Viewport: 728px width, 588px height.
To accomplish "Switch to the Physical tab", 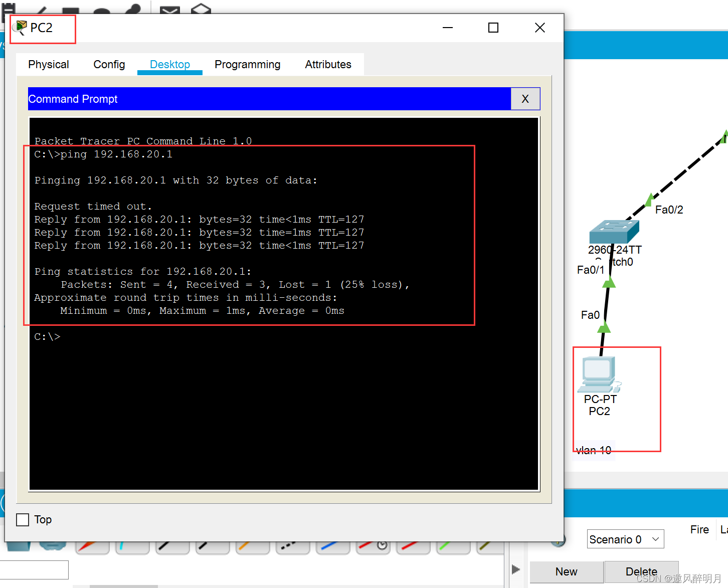I will pos(49,65).
